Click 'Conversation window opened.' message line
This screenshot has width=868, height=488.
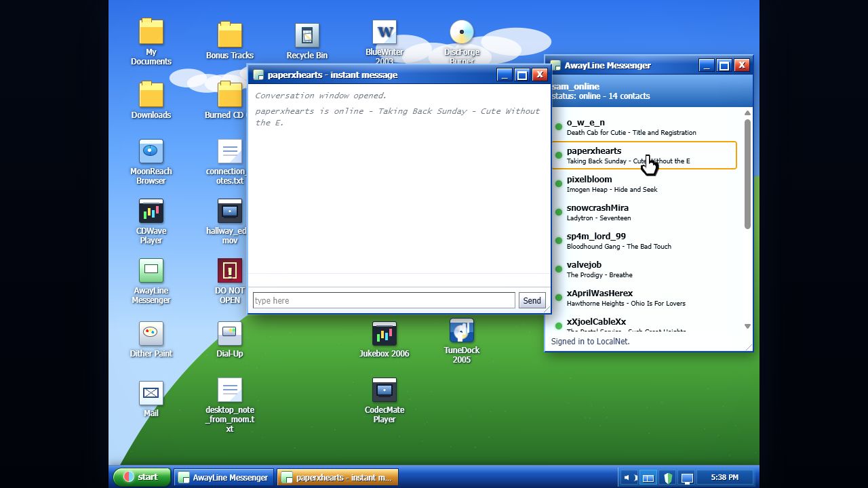pos(321,96)
